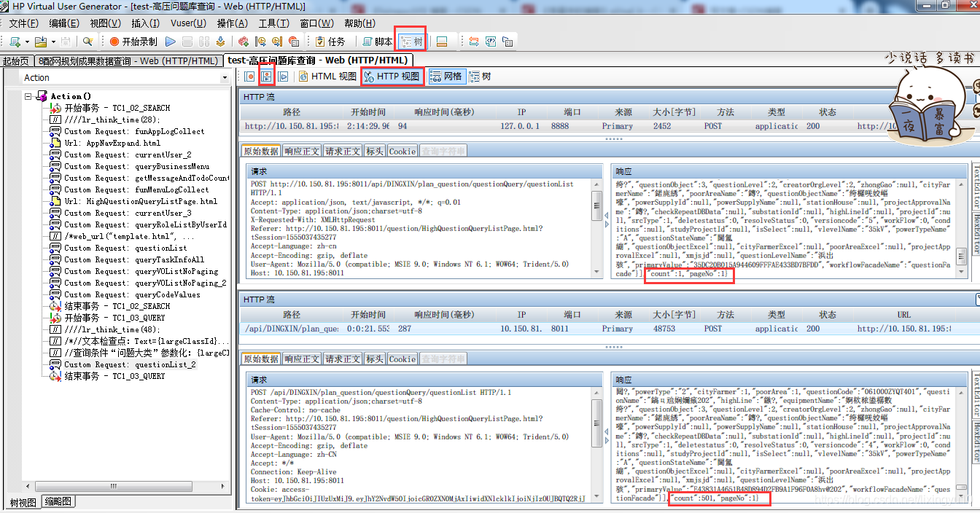Image resolution: width=980 pixels, height=513 pixels.
Task: Switch to 树 tree view in main toolbar
Action: tap(411, 42)
